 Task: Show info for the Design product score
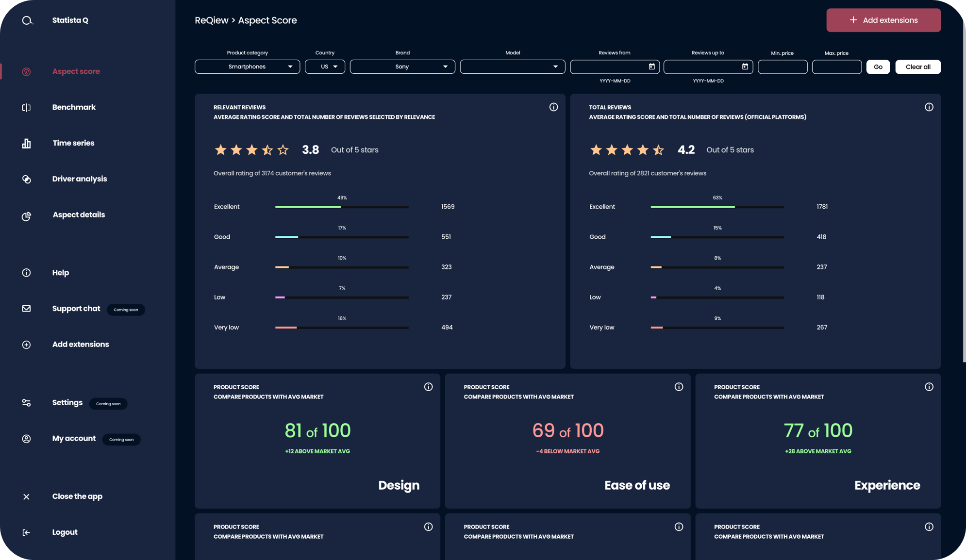point(428,387)
